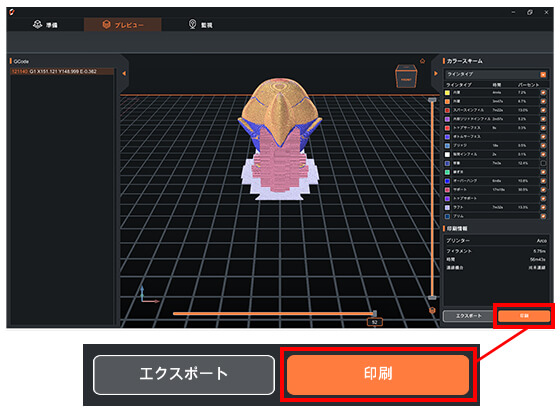This screenshot has height=420, width=560.
Task: Toggle checkbox for the orange line type row
Action: (543, 101)
